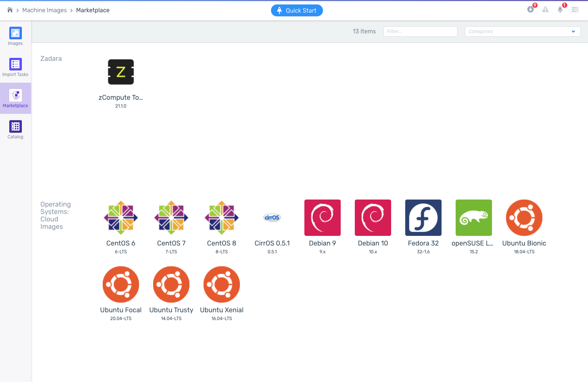Click the 15.2 version text
Image resolution: width=588 pixels, height=382 pixels.
(474, 252)
